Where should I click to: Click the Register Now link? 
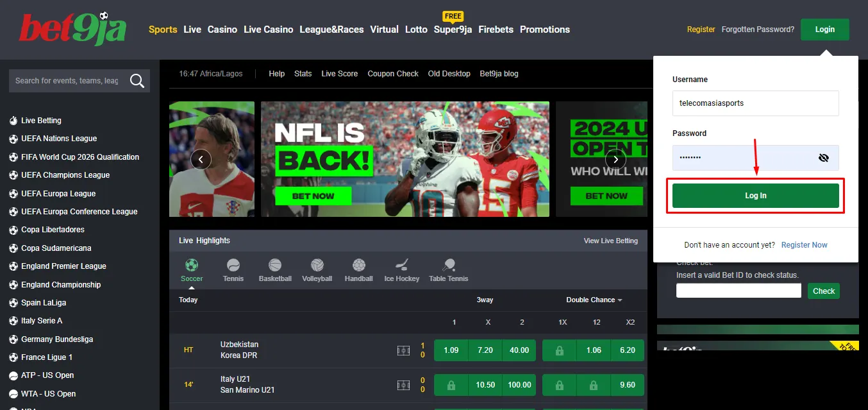pos(804,244)
